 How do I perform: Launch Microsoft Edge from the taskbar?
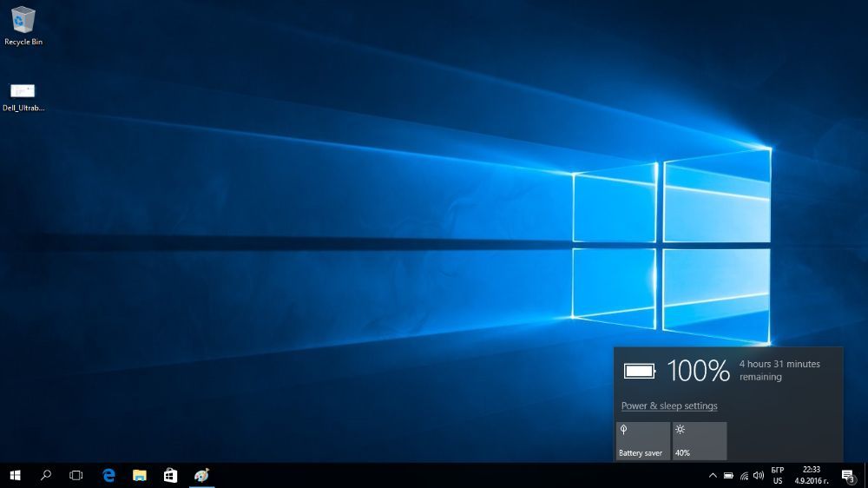[109, 475]
